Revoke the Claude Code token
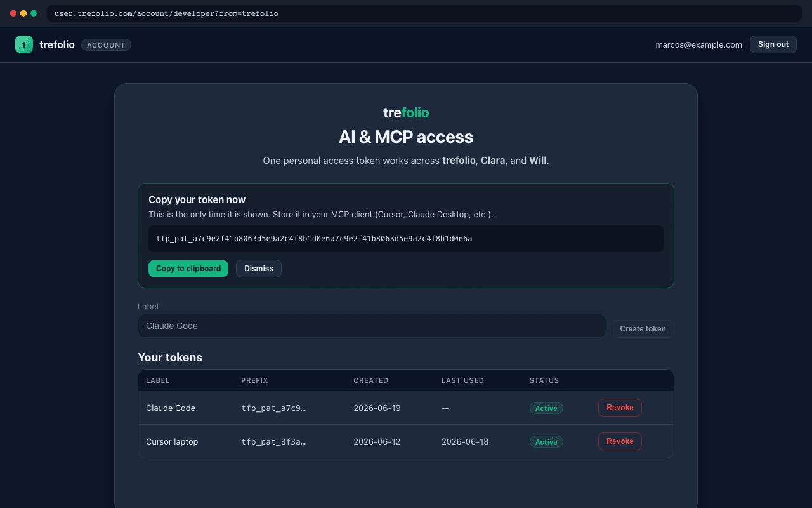 point(620,408)
